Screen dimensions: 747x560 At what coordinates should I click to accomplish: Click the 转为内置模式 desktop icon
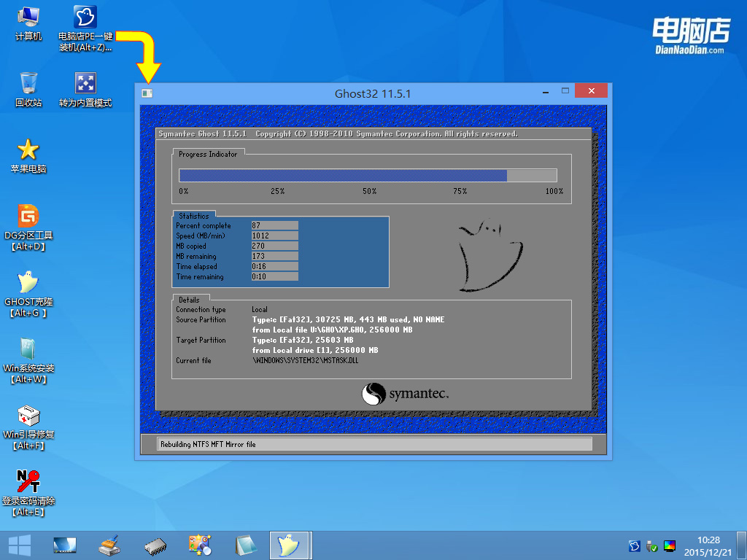[85, 90]
